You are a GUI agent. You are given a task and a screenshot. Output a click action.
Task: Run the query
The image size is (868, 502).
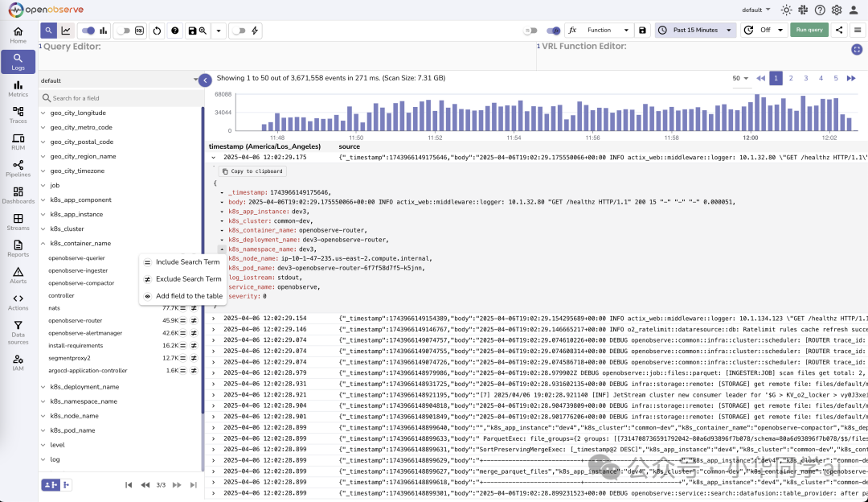pos(809,30)
